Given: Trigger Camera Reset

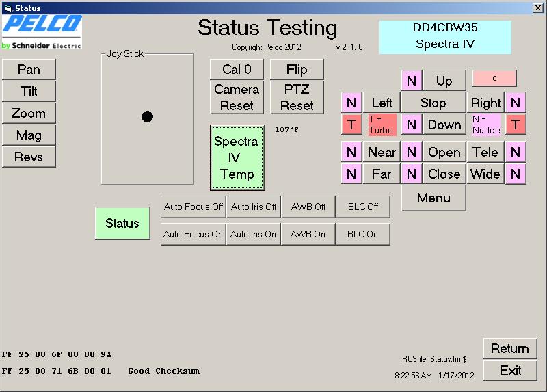Looking at the screenshot, I should tap(237, 97).
